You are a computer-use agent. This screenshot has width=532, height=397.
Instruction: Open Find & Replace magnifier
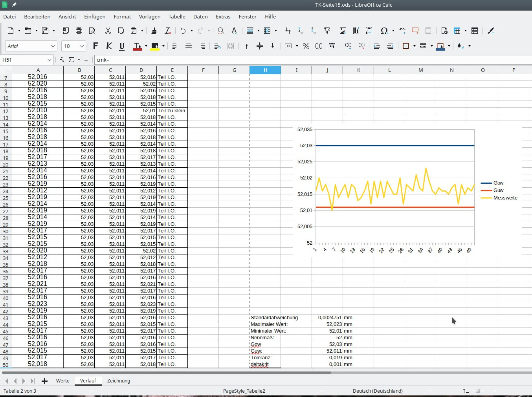pos(221,31)
